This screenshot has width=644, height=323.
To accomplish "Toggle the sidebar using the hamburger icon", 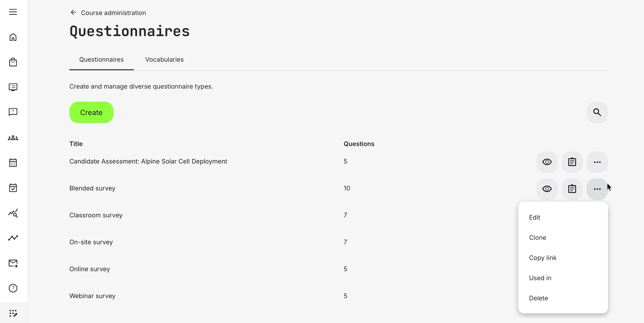I will 13,12.
